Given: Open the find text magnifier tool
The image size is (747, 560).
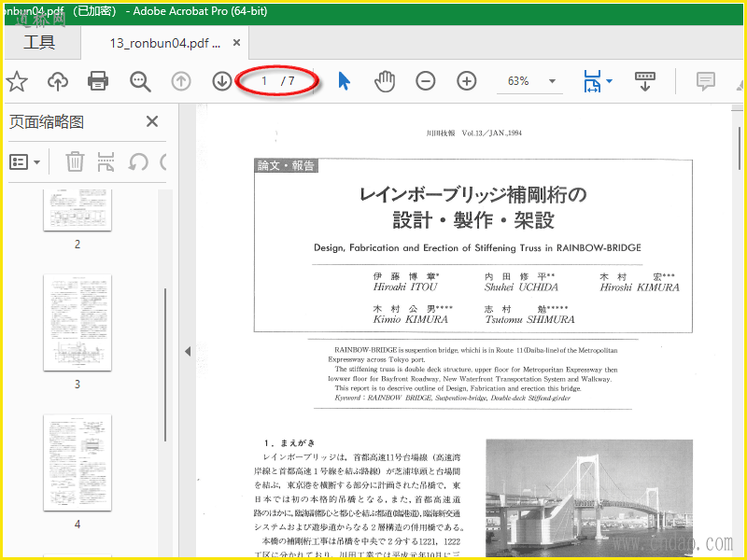Looking at the screenshot, I should coord(140,81).
